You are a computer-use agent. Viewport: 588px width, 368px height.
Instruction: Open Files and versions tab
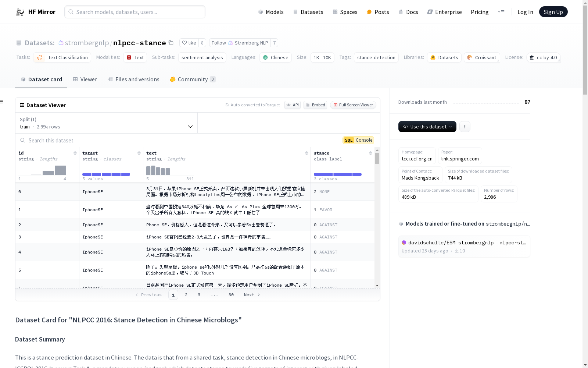point(133,79)
